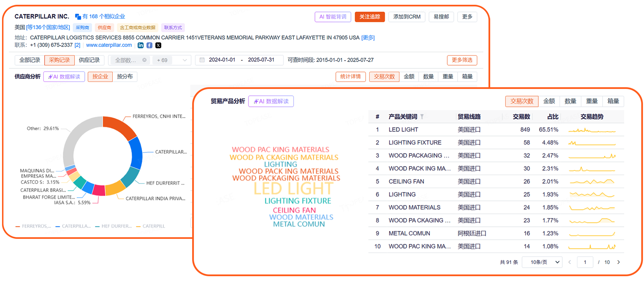Image resolution: width=644 pixels, height=284 pixels.
Task: Select 按企业 view
Action: (100, 77)
